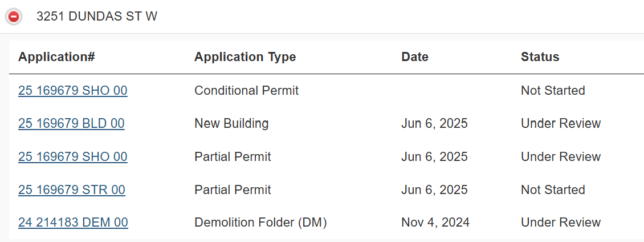Click the Status column header
The image size is (644, 242).
click(x=540, y=57)
